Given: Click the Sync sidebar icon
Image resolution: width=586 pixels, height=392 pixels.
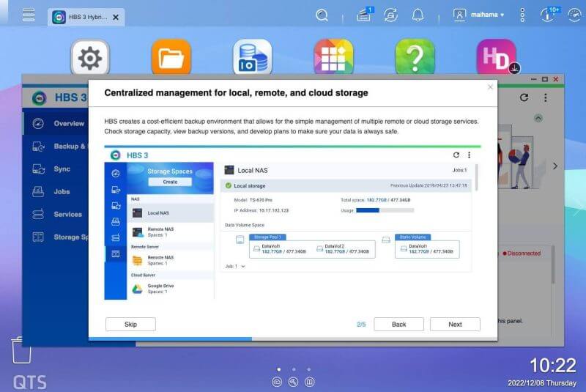Looking at the screenshot, I should (x=38, y=169).
